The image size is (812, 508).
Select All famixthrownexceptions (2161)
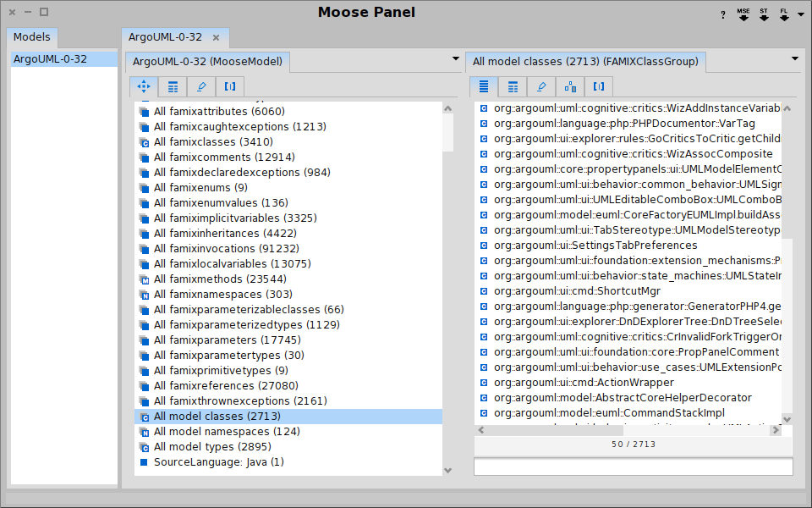click(x=288, y=401)
